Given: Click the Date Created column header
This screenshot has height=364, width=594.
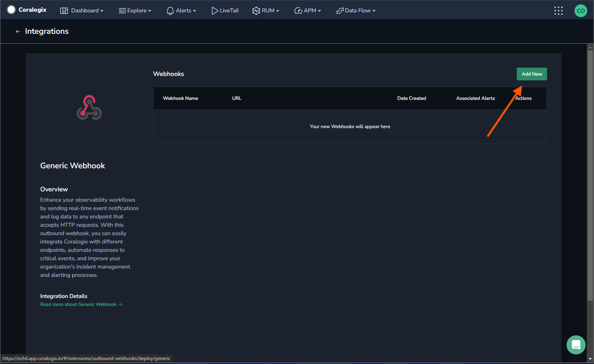Looking at the screenshot, I should point(411,98).
